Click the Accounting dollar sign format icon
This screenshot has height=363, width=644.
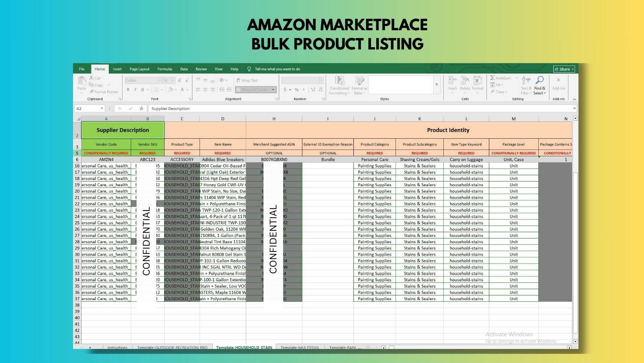(x=285, y=90)
